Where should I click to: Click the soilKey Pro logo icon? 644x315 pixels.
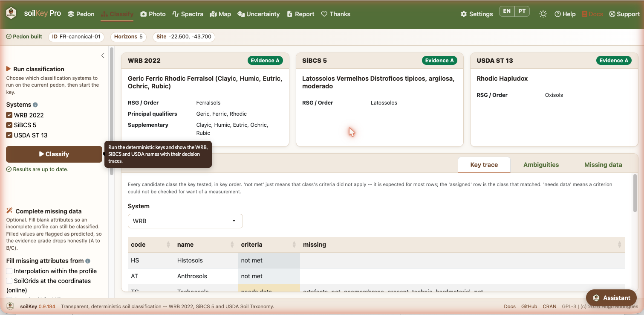(x=11, y=13)
